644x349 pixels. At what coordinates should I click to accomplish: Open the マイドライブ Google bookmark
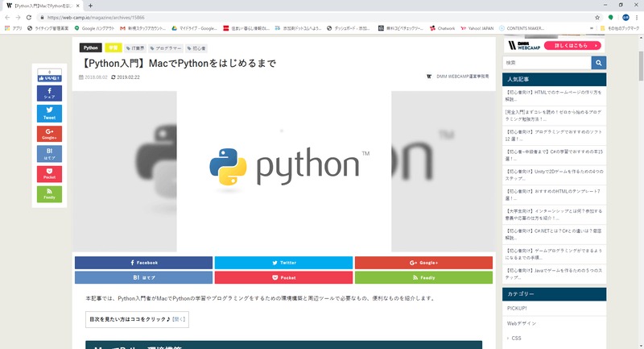point(194,28)
